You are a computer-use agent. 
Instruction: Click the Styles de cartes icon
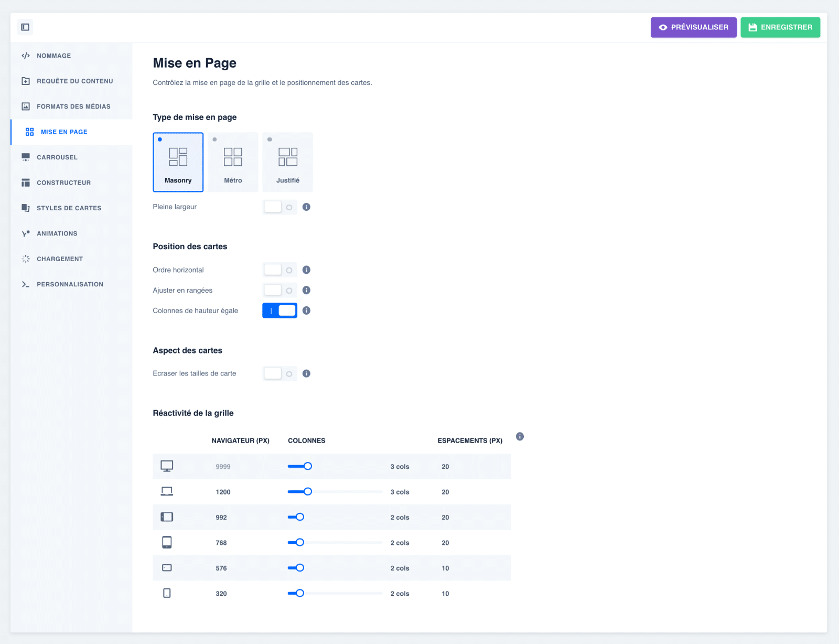(x=26, y=208)
